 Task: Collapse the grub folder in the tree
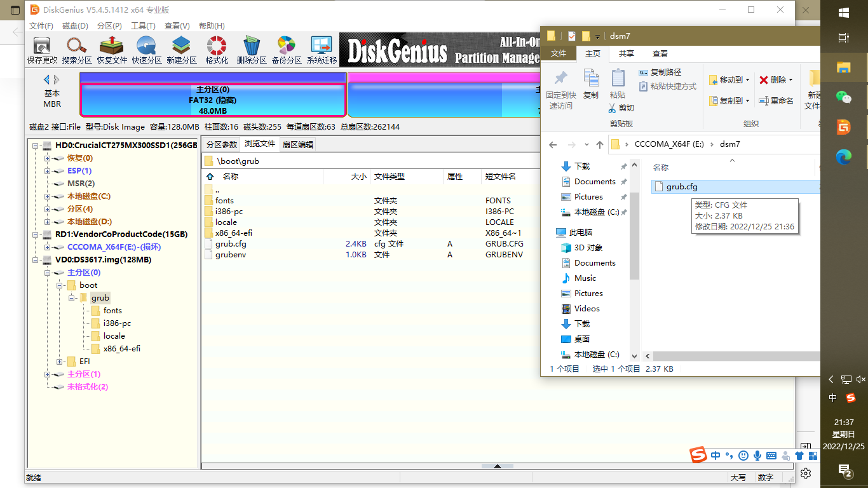(72, 297)
